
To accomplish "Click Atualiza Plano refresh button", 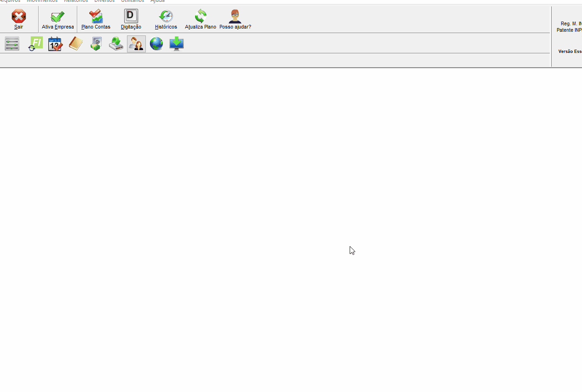I will 200,19.
